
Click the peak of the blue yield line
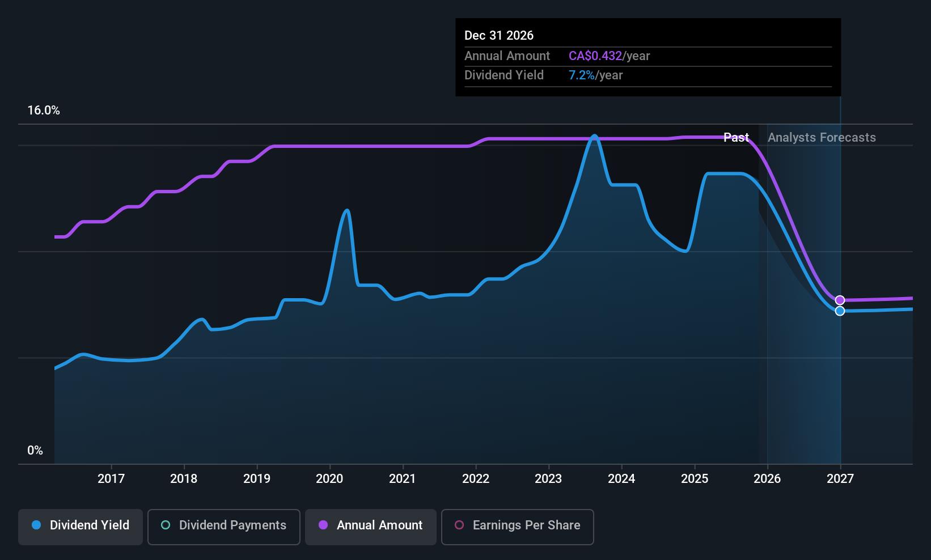point(594,136)
